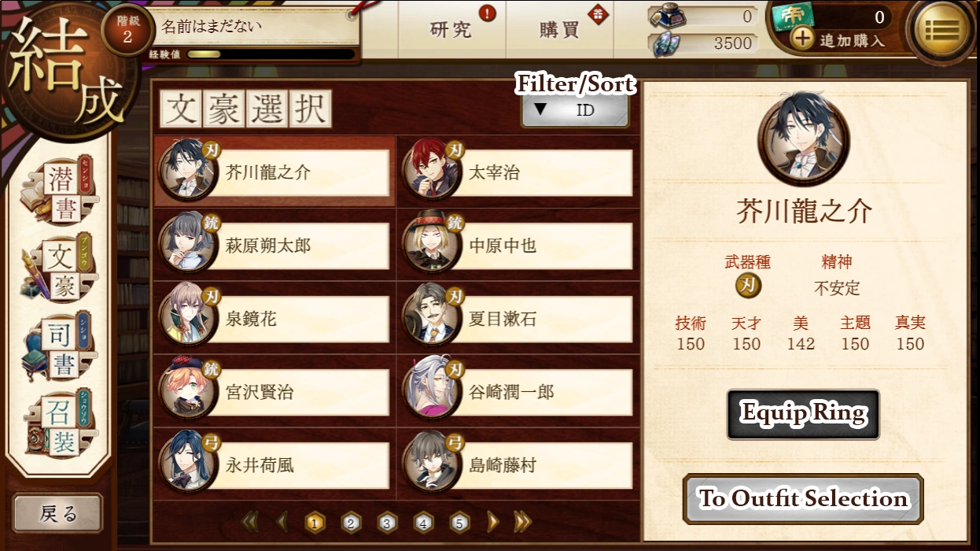Select page 5 in pagination
Viewport: 980px width, 551px height.
(459, 522)
